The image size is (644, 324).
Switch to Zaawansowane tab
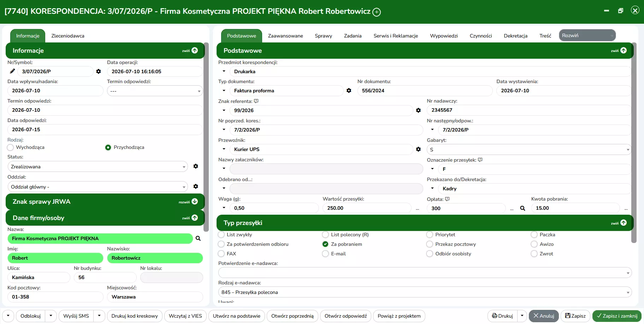(x=285, y=36)
